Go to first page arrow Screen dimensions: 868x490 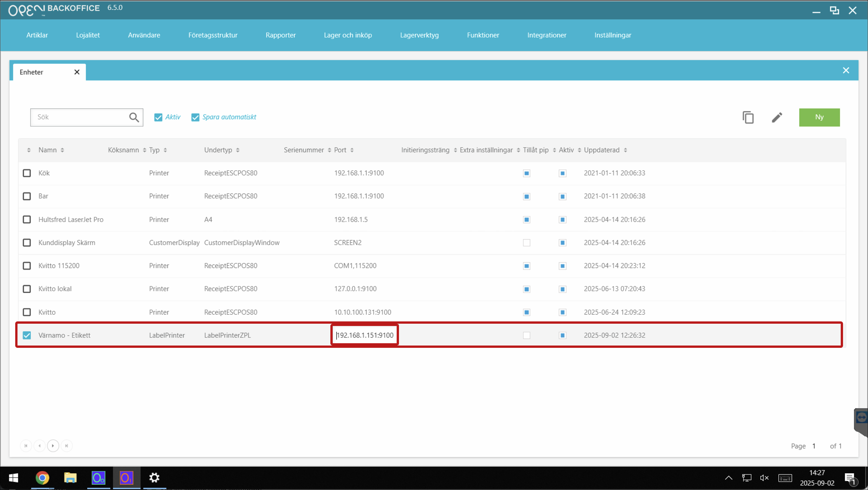26,446
